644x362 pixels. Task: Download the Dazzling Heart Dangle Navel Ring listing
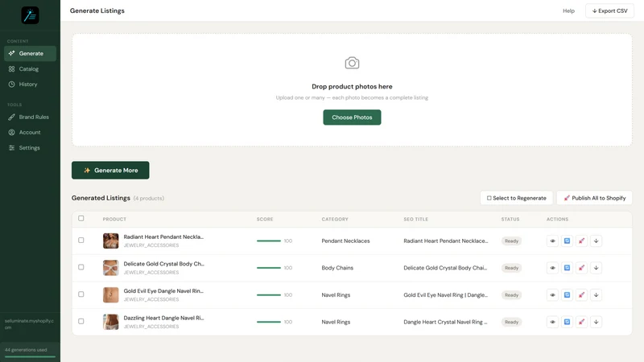point(596,323)
